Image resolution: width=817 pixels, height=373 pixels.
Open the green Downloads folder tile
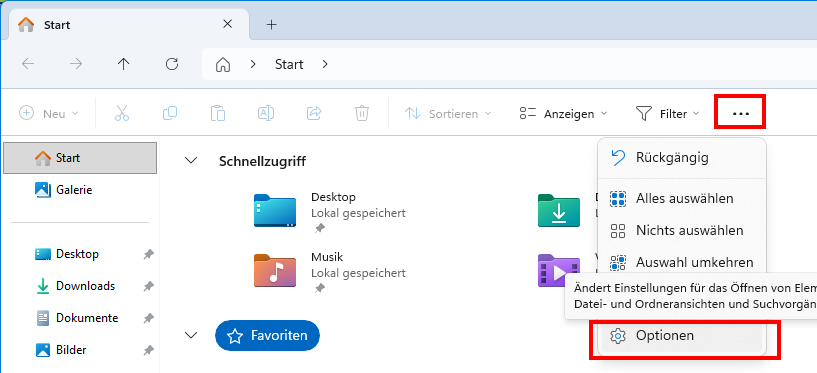559,210
